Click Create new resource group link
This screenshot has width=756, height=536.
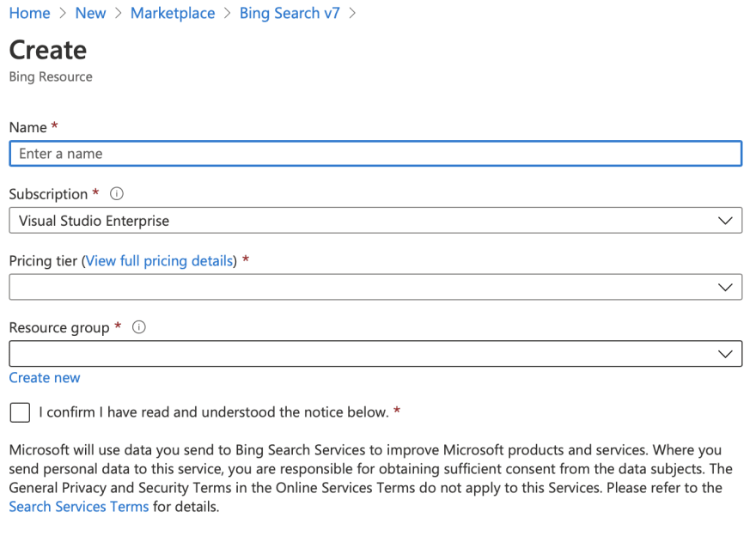coord(45,378)
